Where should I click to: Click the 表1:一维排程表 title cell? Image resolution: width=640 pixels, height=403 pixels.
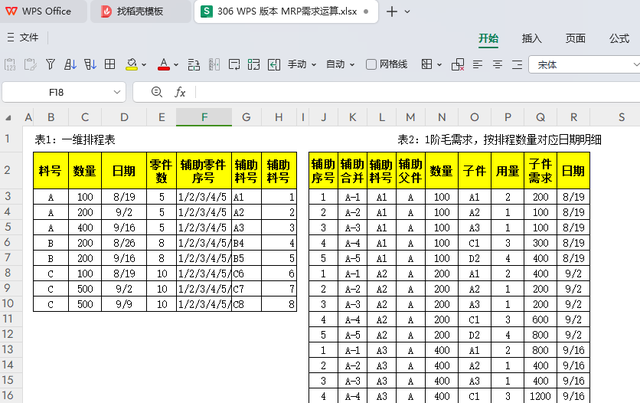coord(75,140)
